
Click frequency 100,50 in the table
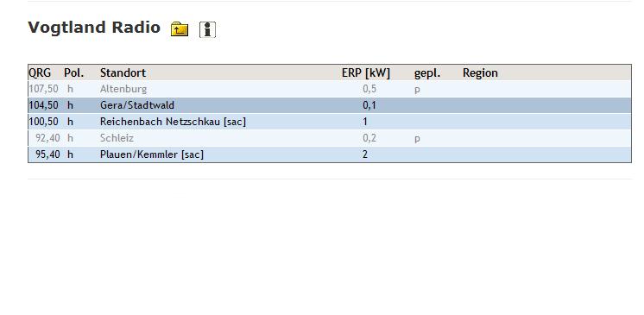43,122
